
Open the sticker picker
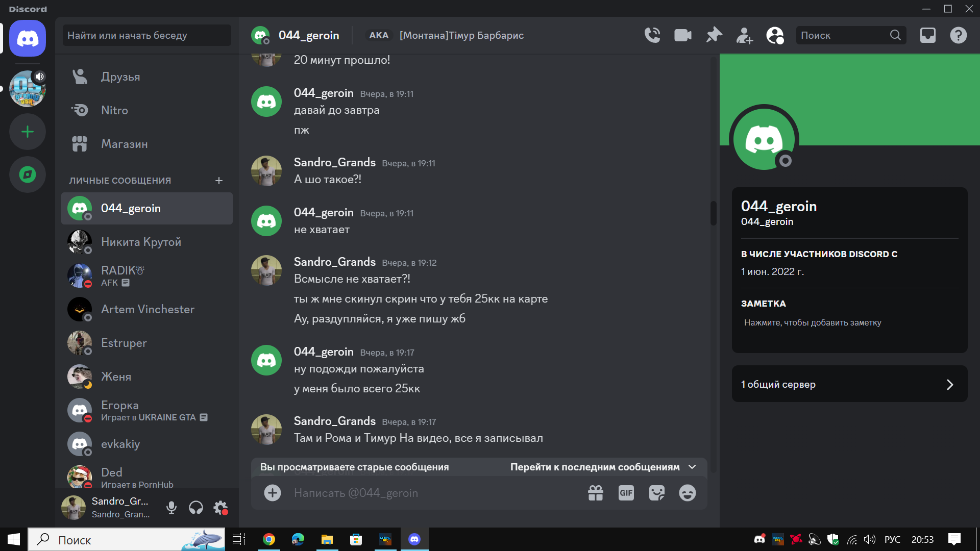[x=657, y=493]
